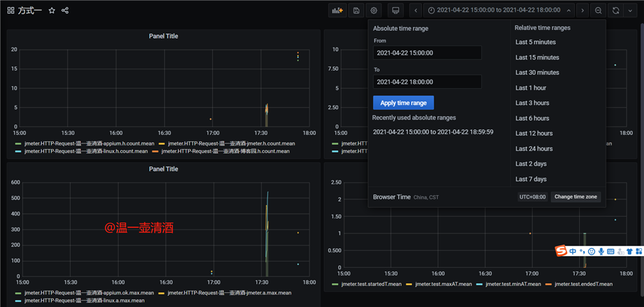The image size is (644, 307).
Task: Choose Last 24 hours
Action: pyautogui.click(x=534, y=148)
